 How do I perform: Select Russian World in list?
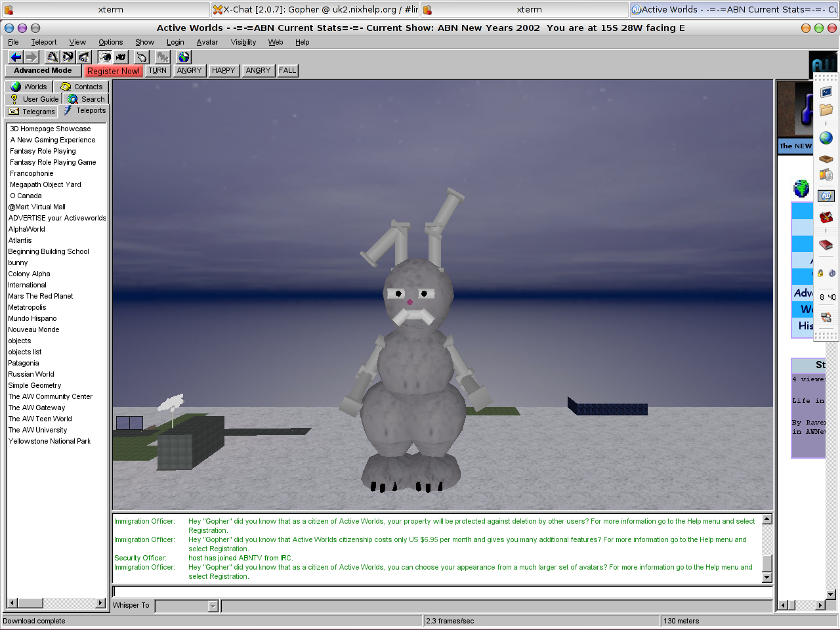pyautogui.click(x=31, y=374)
